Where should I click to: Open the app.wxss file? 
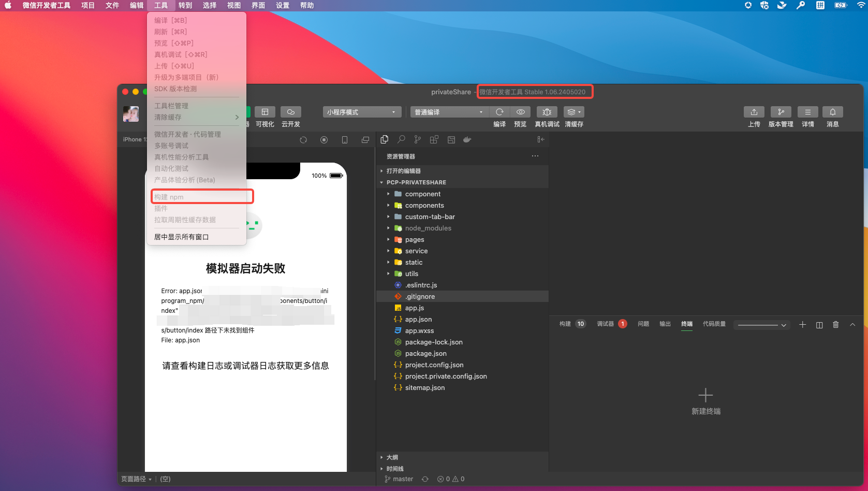[x=462, y=331]
